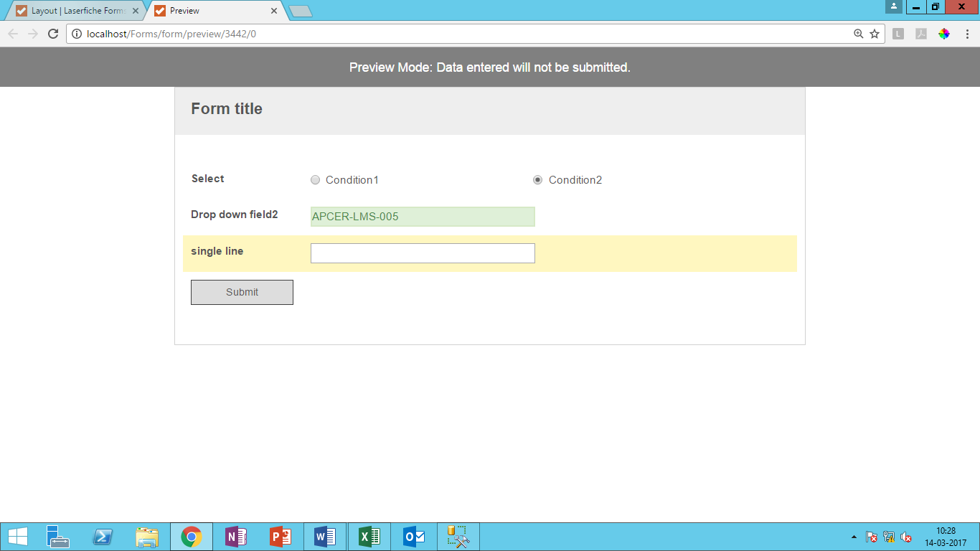Image resolution: width=980 pixels, height=551 pixels.
Task: Click the zoom magnifier icon in address bar
Action: [x=858, y=34]
